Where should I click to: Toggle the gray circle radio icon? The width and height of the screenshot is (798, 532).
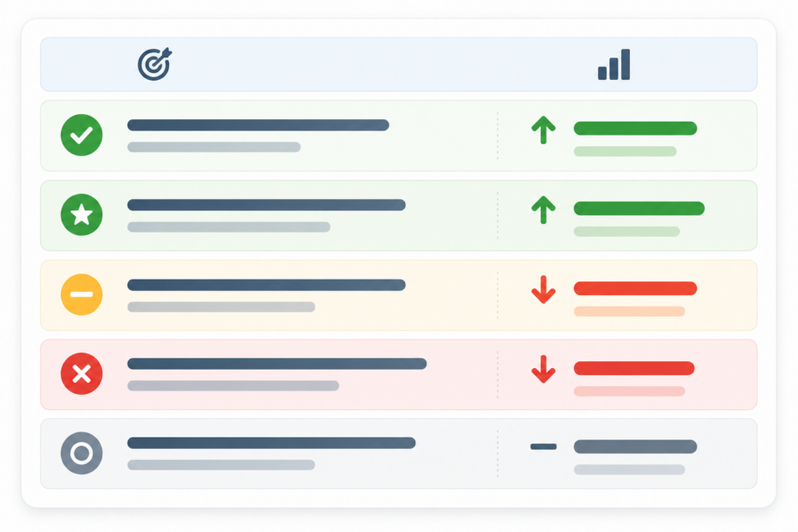(82, 453)
